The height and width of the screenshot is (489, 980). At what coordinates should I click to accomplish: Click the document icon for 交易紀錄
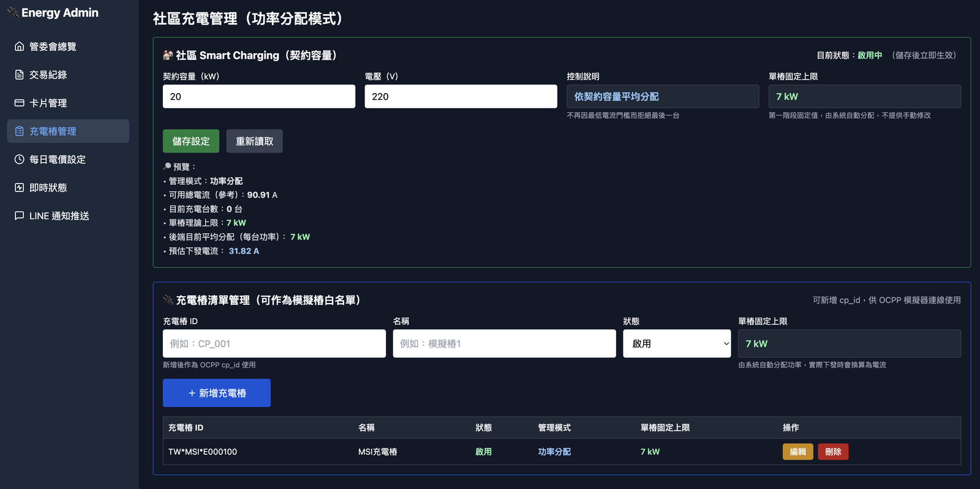coord(19,75)
